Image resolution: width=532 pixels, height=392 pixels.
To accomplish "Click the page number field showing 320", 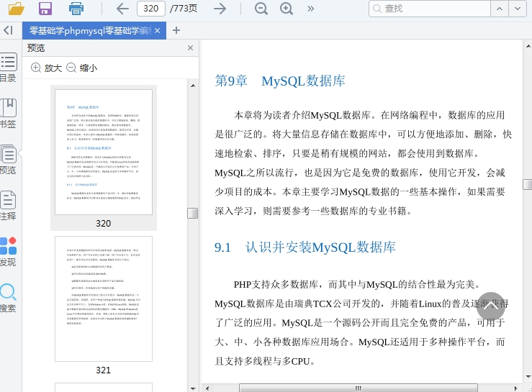I will click(151, 9).
